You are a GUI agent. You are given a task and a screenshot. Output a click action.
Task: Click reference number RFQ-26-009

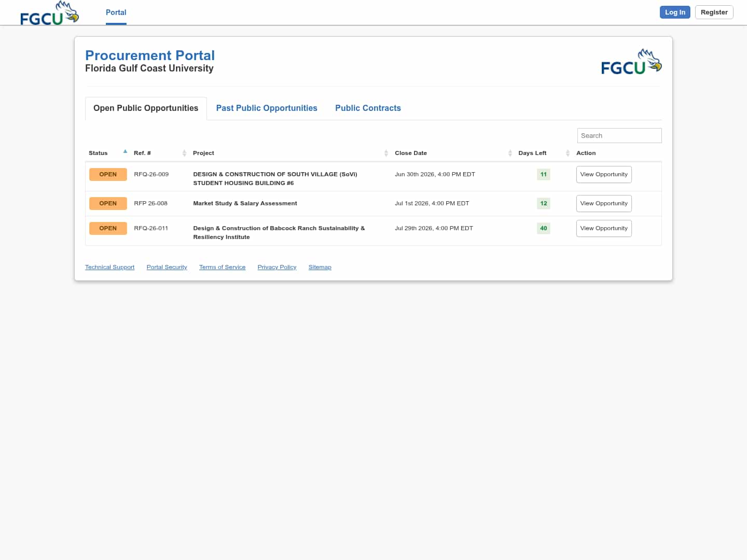pos(151,175)
